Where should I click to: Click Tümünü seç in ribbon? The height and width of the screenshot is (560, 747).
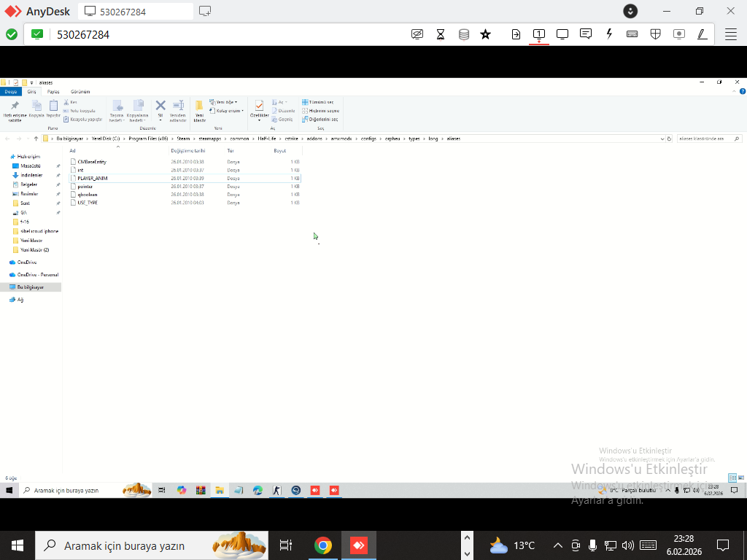click(318, 102)
